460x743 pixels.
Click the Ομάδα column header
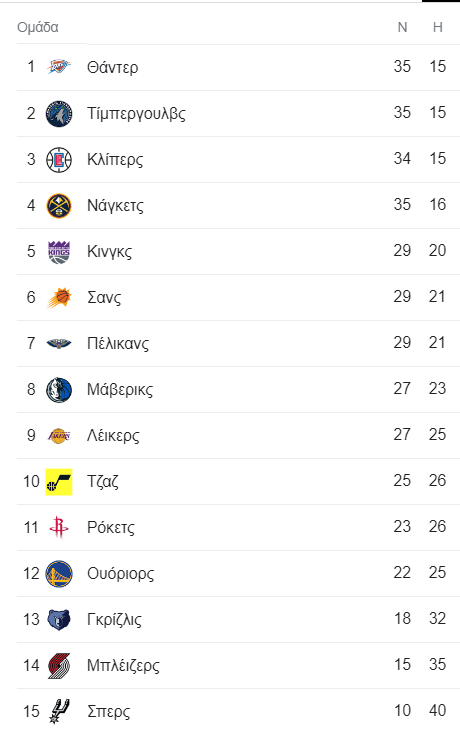pos(38,27)
